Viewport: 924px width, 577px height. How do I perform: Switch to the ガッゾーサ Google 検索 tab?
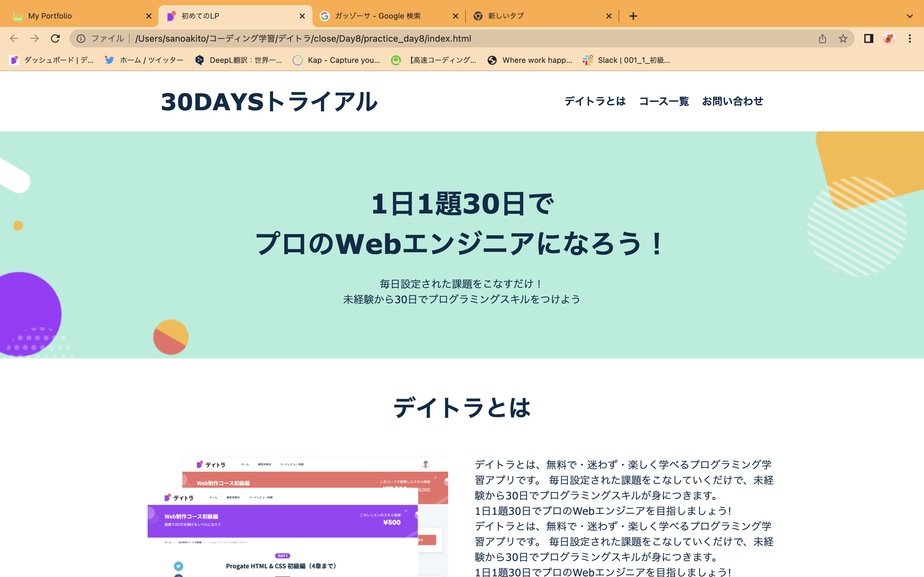[382, 16]
